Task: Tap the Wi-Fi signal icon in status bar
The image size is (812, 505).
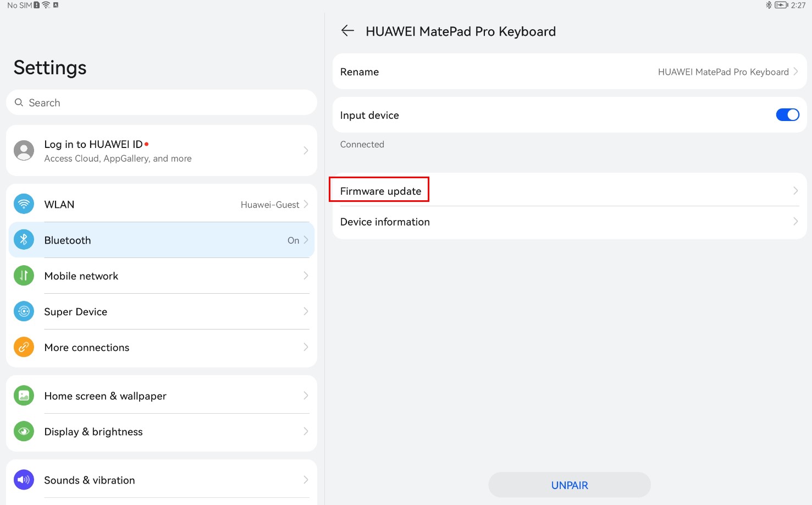Action: [46, 5]
